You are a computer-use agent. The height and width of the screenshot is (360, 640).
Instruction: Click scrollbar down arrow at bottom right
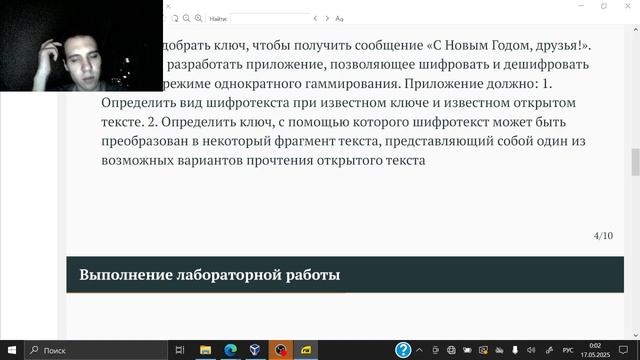[x=636, y=335]
